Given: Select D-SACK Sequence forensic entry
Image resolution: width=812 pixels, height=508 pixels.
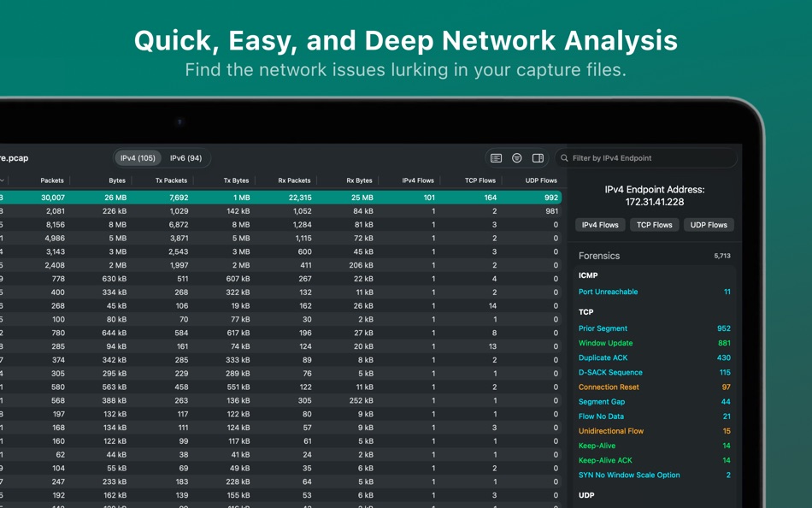Looking at the screenshot, I should pos(655,373).
